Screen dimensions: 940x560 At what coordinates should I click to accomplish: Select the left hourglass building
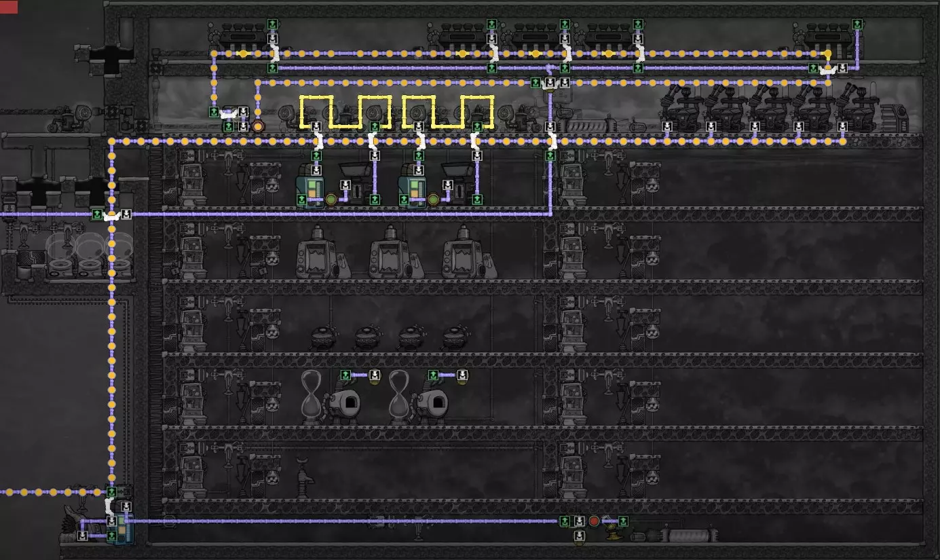click(312, 398)
